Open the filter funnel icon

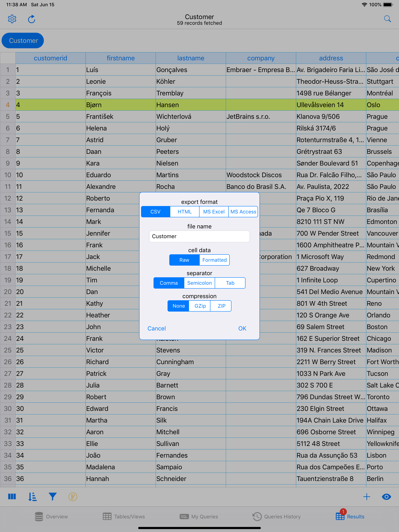pos(52,496)
